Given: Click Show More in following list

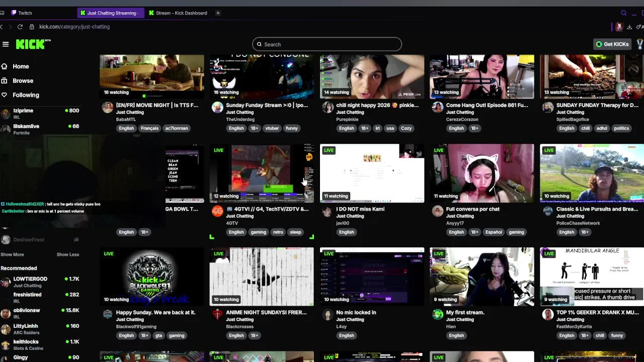Looking at the screenshot, I should tap(12, 254).
